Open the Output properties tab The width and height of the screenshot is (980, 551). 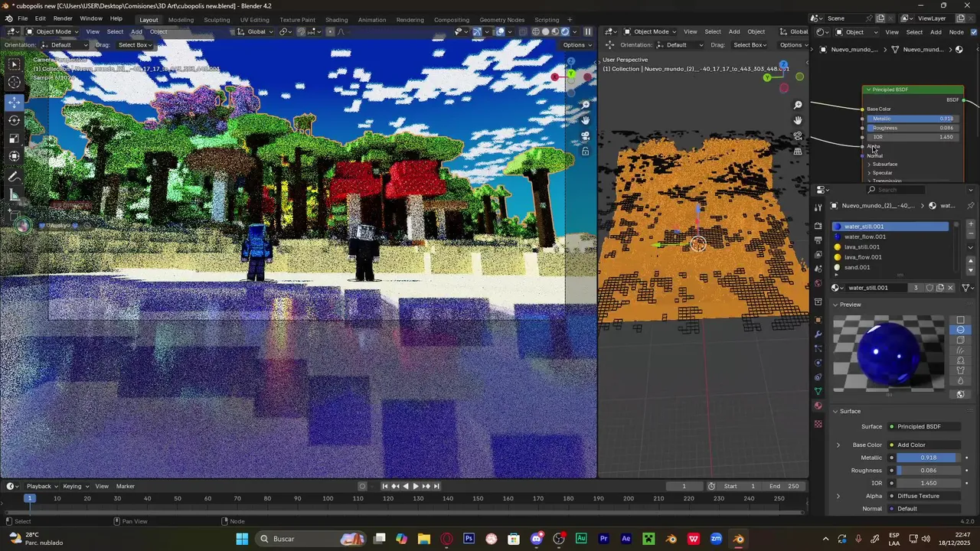coord(818,240)
